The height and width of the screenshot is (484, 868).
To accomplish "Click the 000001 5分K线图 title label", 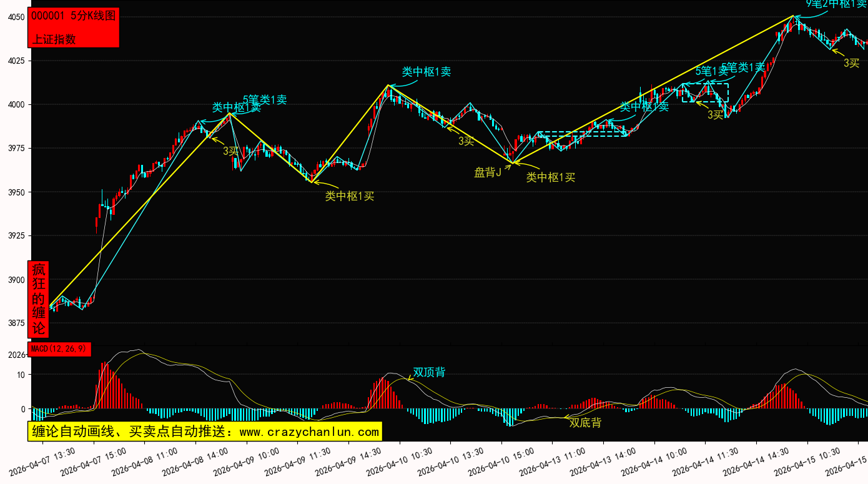I will tap(74, 16).
